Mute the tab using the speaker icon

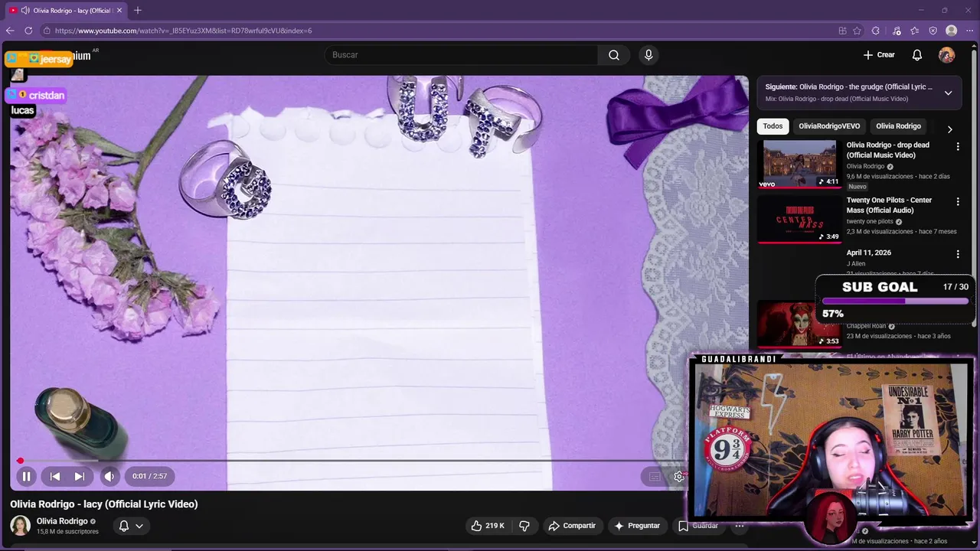click(x=25, y=10)
